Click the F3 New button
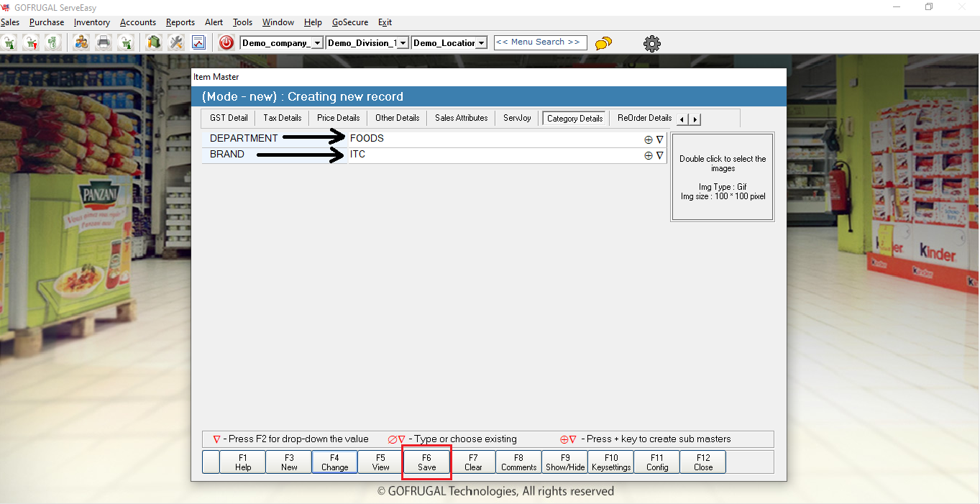The height and width of the screenshot is (504, 980). click(x=289, y=462)
